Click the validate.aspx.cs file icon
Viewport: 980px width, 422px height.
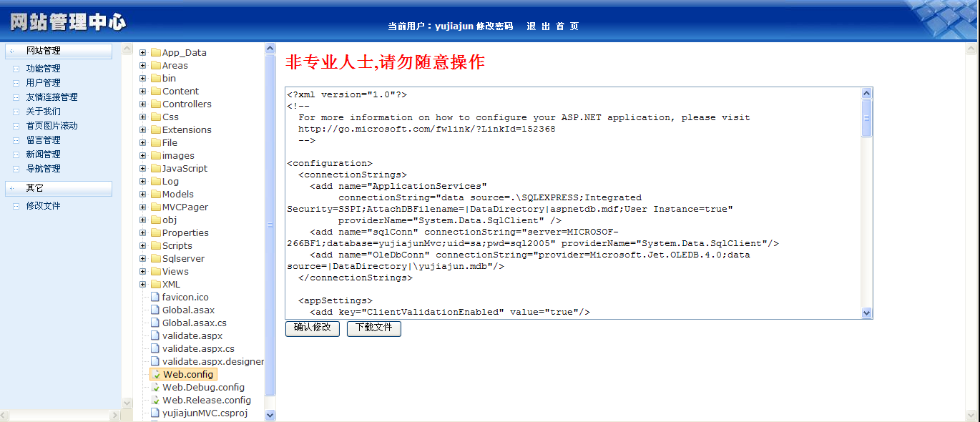[155, 348]
